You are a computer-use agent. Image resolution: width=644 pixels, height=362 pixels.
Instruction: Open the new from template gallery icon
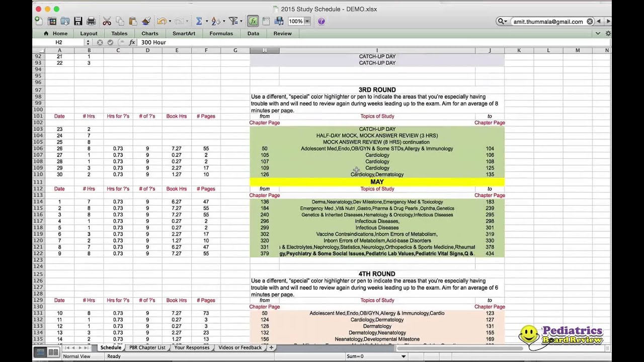point(52,21)
